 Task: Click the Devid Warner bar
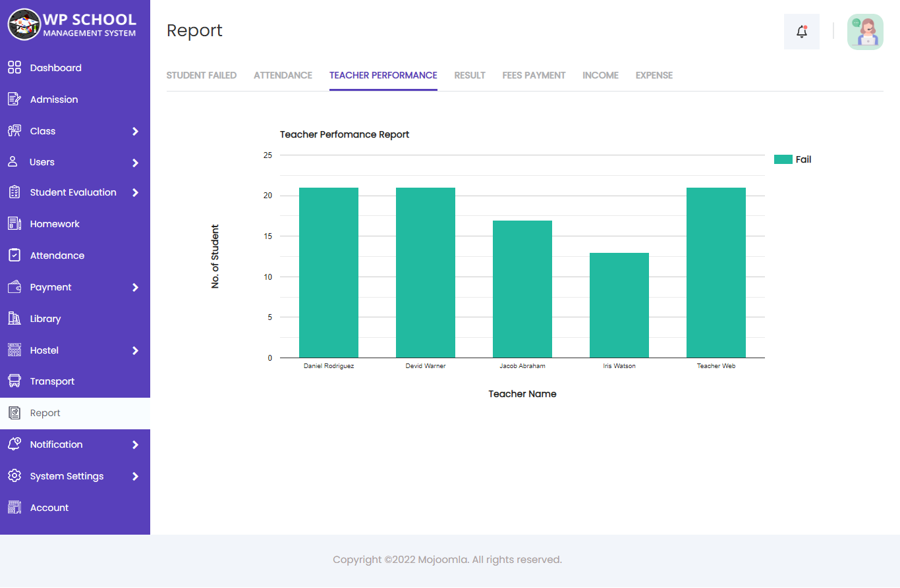(x=426, y=273)
